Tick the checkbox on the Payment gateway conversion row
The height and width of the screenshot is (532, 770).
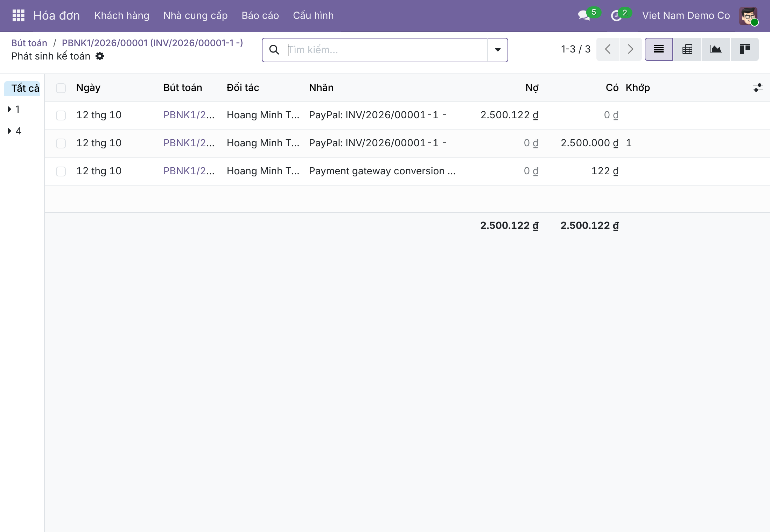61,171
